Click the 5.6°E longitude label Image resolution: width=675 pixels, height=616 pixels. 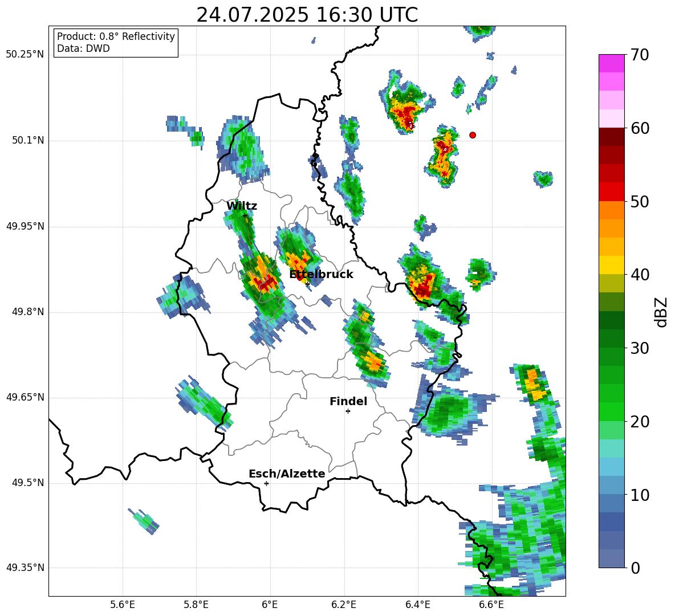123,605
